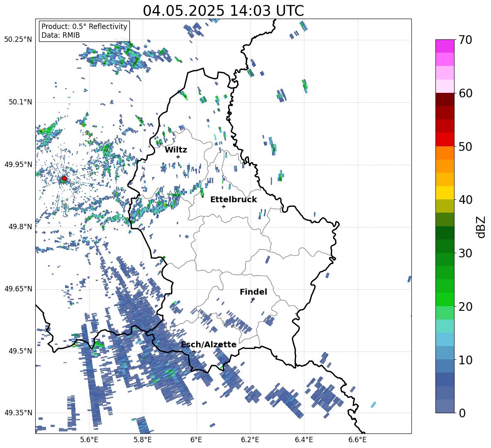Click the red radar site marker
Screen dimensions: 491x448
[x=64, y=179]
